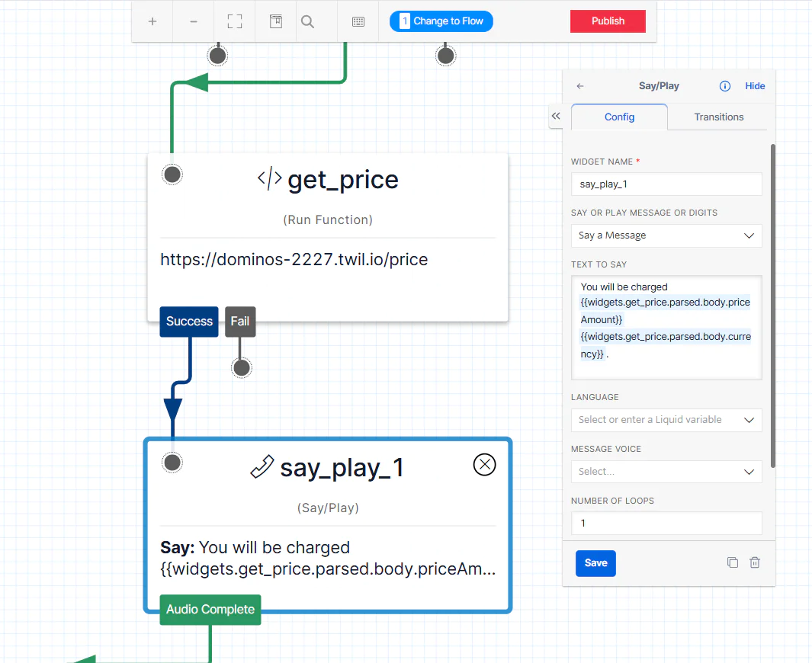Click the get_price code brackets icon
812x663 pixels.
(x=270, y=179)
